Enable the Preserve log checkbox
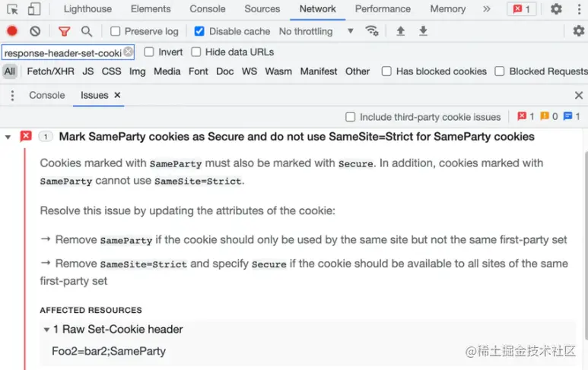 coord(115,31)
